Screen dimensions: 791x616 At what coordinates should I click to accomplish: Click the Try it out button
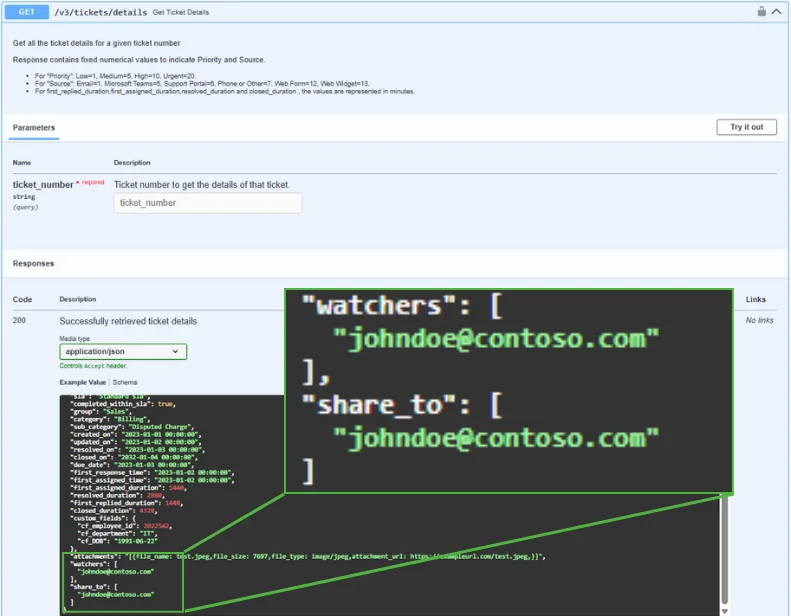[x=746, y=127]
